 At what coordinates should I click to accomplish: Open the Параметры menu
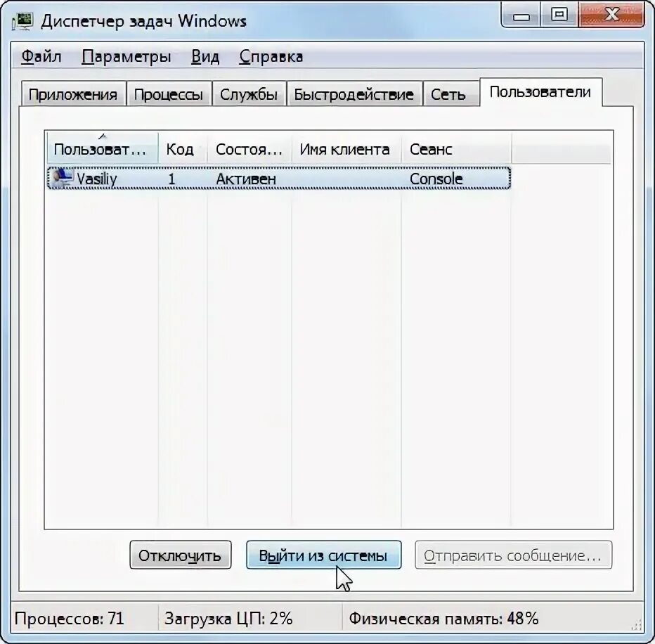[127, 56]
